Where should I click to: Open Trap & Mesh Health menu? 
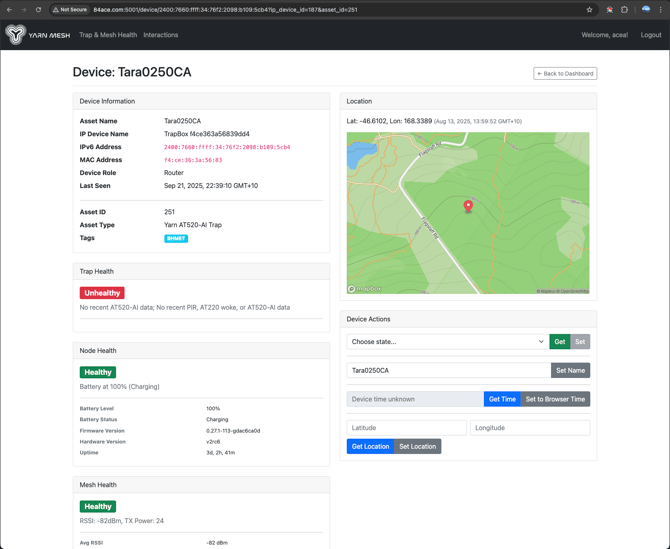(x=108, y=35)
